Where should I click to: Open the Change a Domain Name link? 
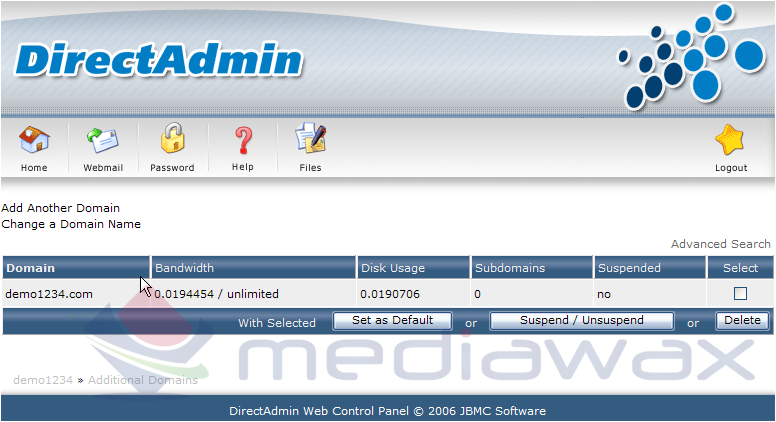(x=71, y=224)
